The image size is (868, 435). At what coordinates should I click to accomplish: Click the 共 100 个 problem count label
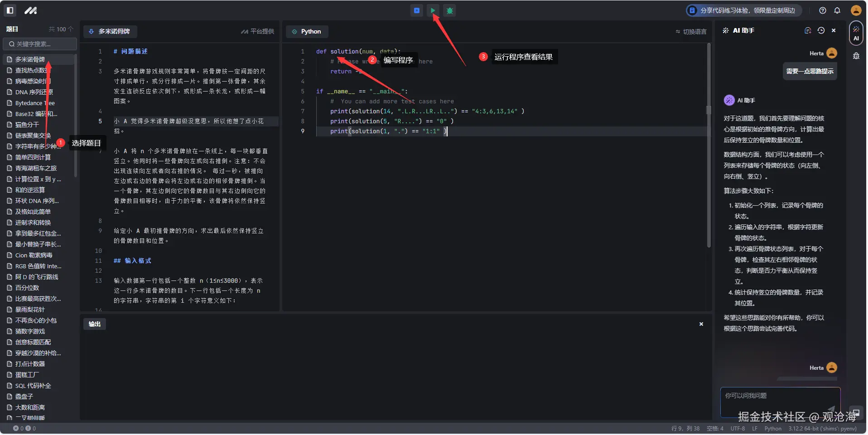(61, 29)
